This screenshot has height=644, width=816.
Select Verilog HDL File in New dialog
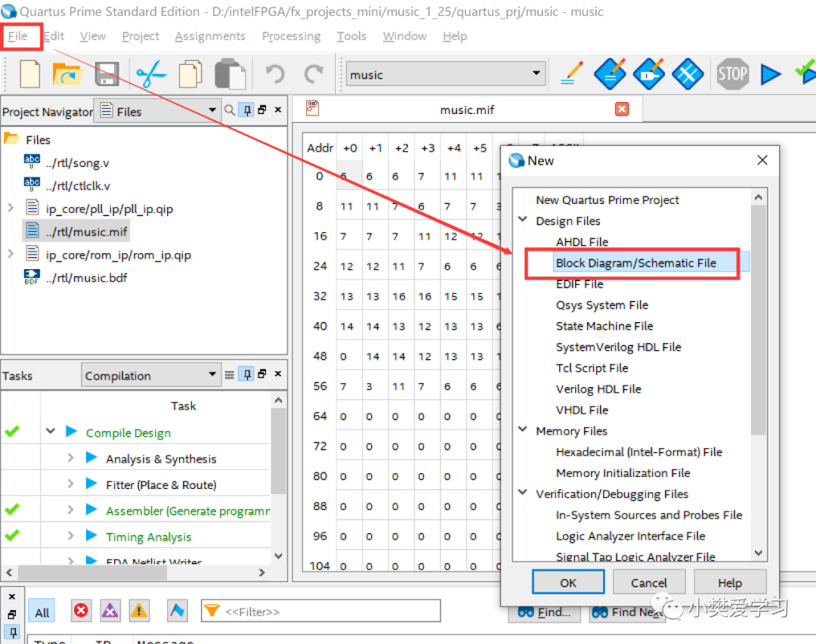click(x=598, y=389)
